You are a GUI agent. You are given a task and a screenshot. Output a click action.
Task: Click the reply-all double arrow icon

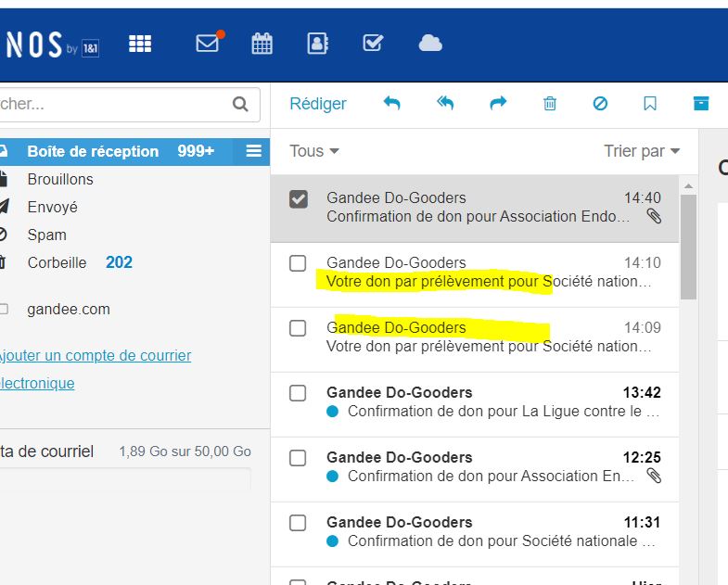(445, 103)
